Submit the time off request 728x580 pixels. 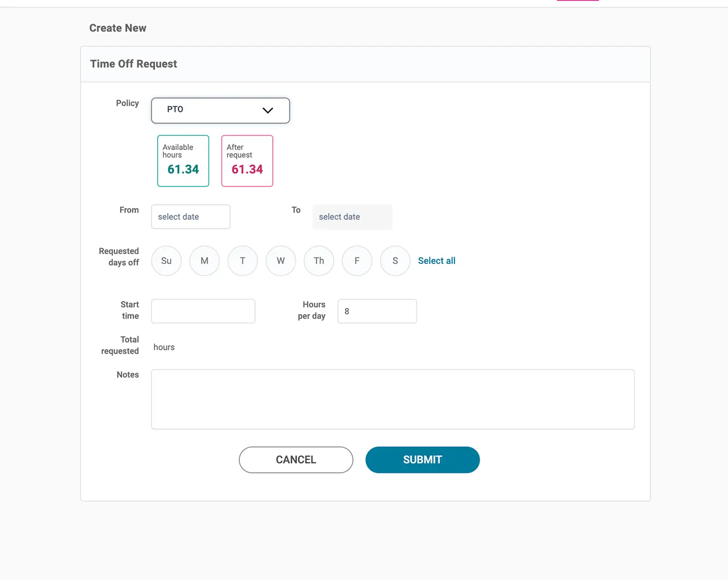pyautogui.click(x=422, y=459)
